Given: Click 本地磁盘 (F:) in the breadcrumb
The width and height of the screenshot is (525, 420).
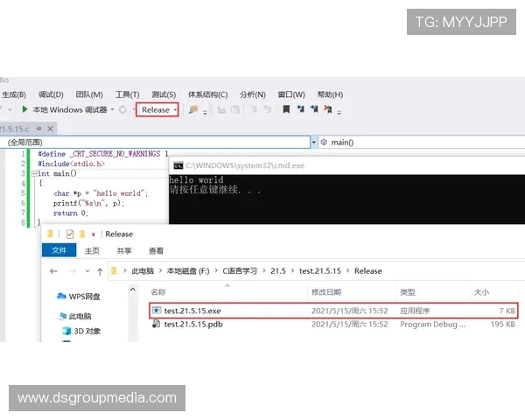Looking at the screenshot, I should pos(188,271).
